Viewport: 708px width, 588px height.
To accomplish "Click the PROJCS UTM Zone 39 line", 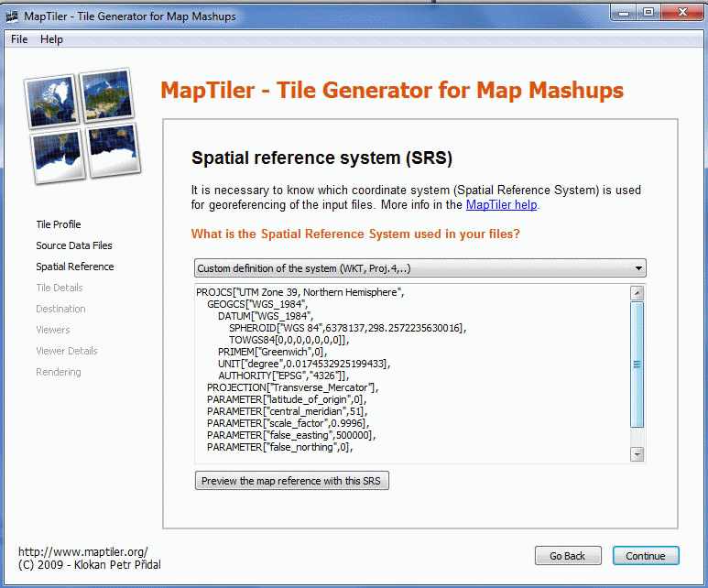I will pyautogui.click(x=300, y=292).
